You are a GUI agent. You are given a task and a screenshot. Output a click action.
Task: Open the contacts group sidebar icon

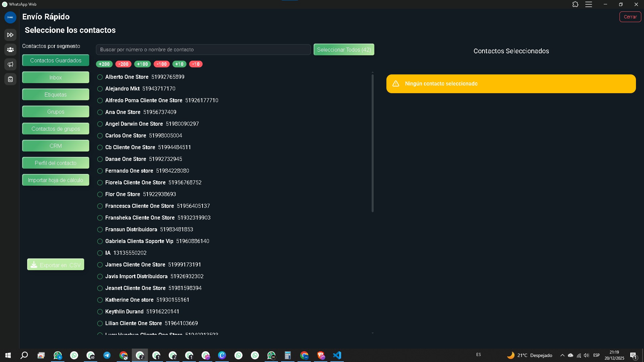(x=10, y=50)
